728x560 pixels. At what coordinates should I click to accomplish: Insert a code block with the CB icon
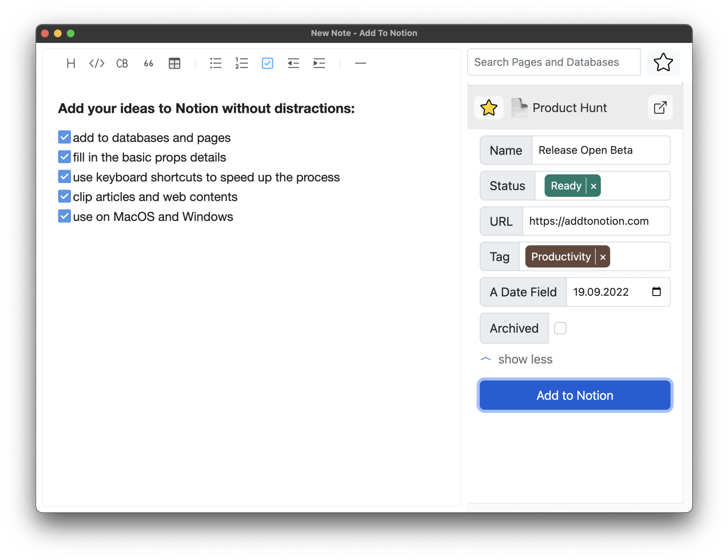tap(122, 63)
